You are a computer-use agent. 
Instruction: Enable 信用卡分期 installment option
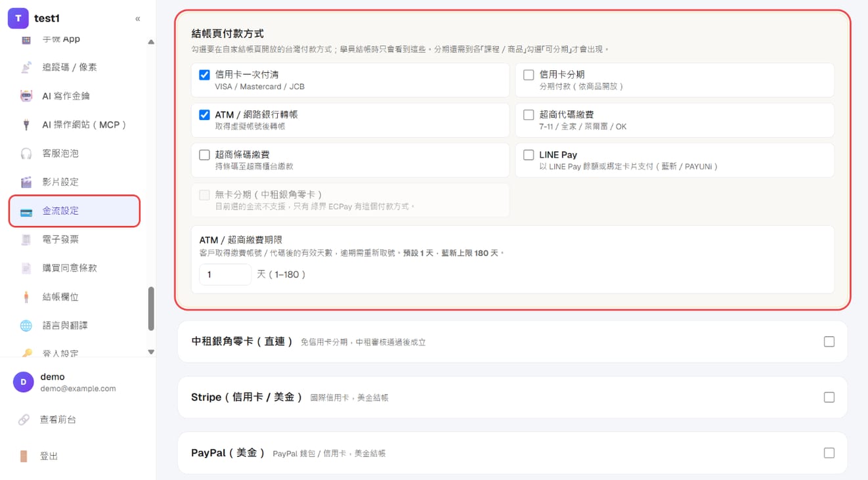[529, 75]
